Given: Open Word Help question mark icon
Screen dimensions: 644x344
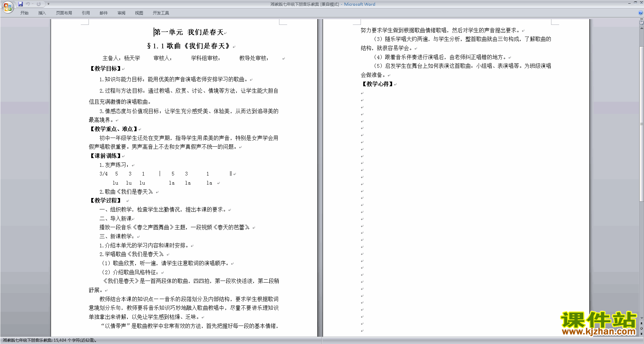Looking at the screenshot, I should [x=641, y=13].
